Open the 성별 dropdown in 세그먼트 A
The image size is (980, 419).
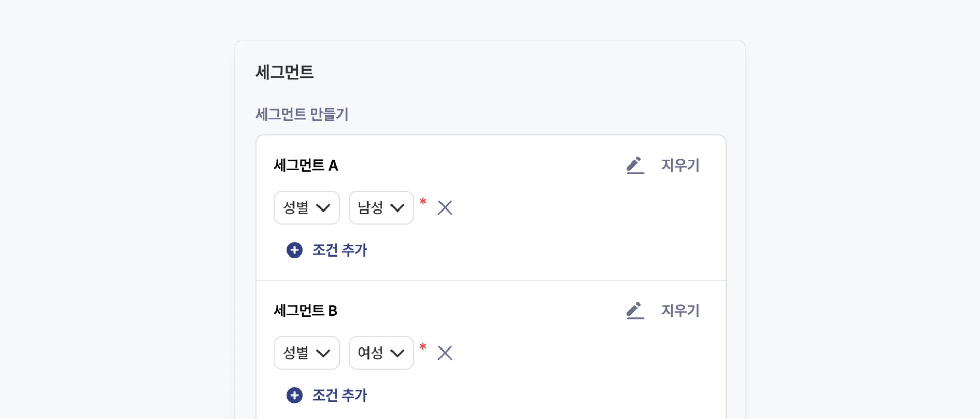(x=306, y=208)
